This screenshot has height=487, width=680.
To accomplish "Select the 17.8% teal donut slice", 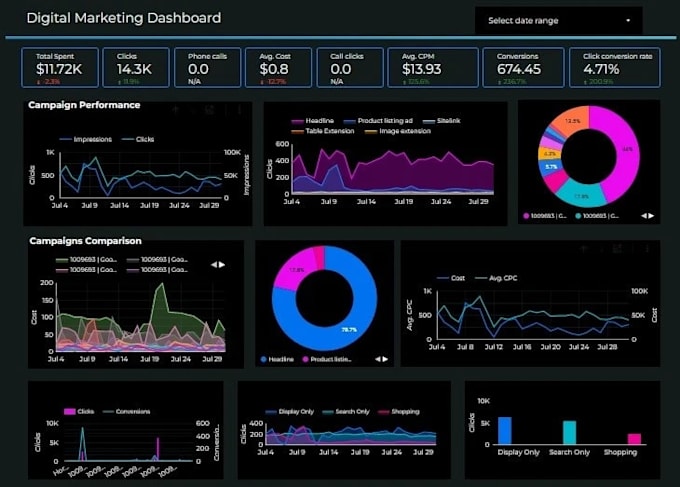I will 581,196.
